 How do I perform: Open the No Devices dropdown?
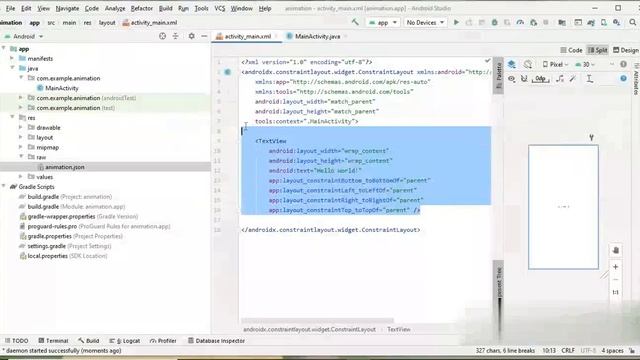click(x=425, y=22)
